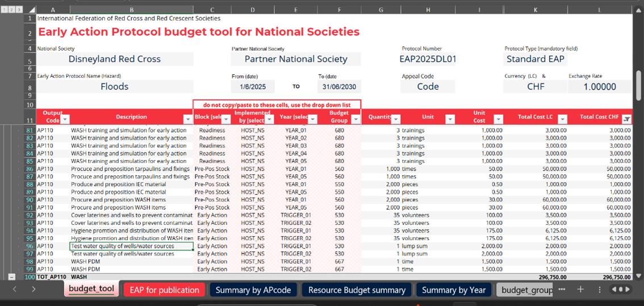Image resolution: width=644 pixels, height=306 pixels.
Task: Open Summary by Year sheet tab
Action: [x=454, y=290]
